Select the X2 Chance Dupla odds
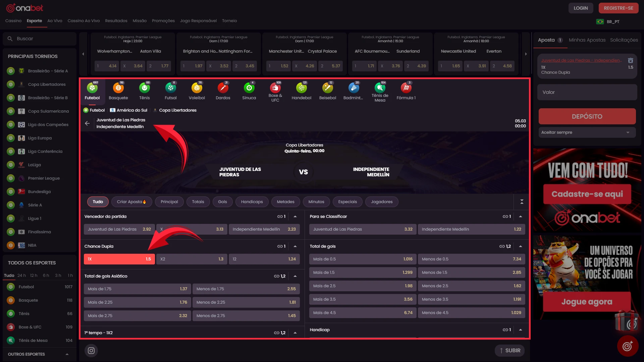This screenshot has width=644, height=362. [192, 259]
